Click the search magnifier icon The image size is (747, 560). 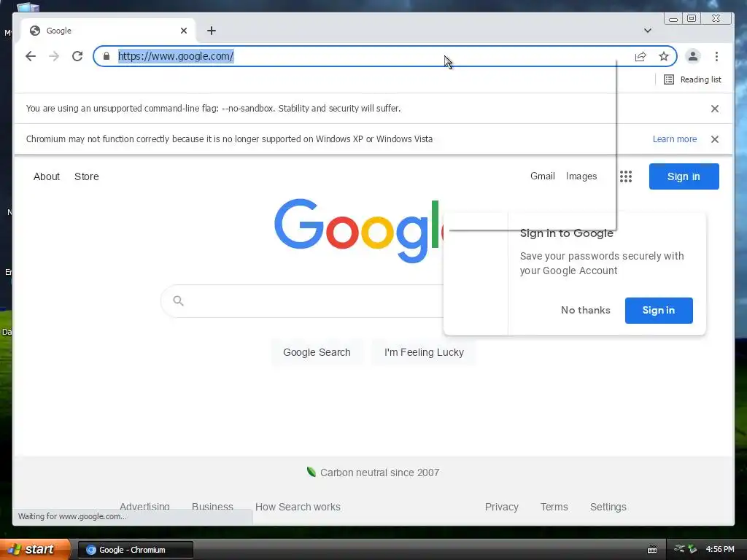(x=178, y=301)
